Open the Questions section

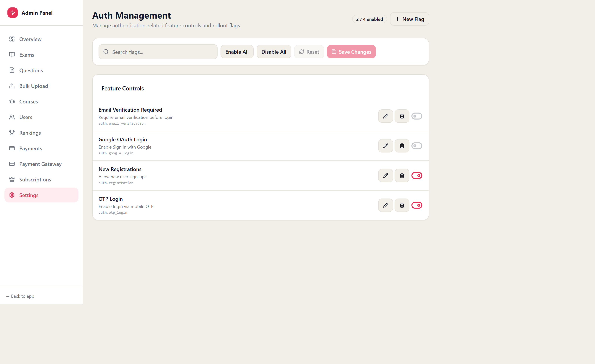(x=41, y=70)
